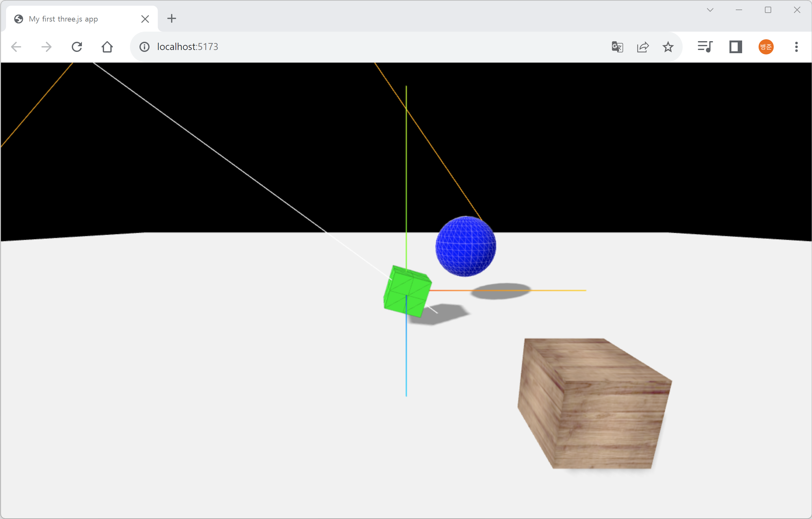Expand the tab search chevron
This screenshot has width=812, height=519.
click(x=710, y=10)
